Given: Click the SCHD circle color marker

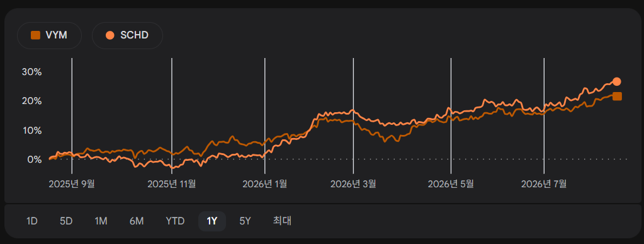Looking at the screenshot, I should (x=110, y=35).
